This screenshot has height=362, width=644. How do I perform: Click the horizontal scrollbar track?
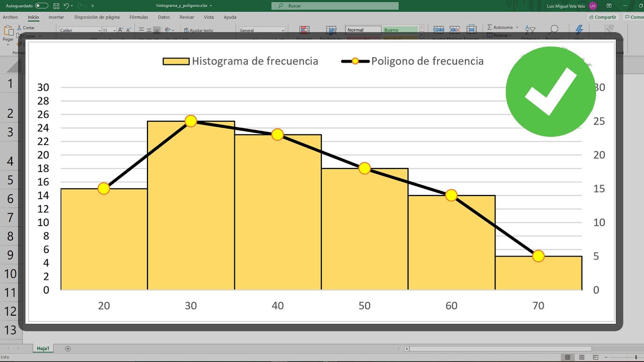coord(501,348)
